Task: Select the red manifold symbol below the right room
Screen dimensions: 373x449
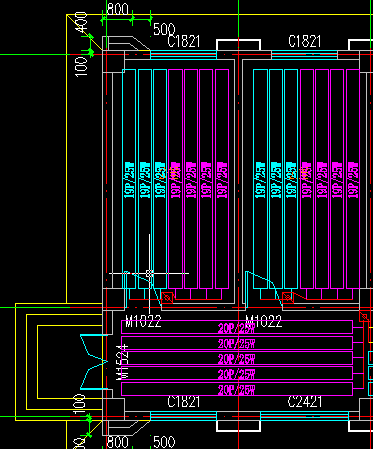Action: pos(288,298)
